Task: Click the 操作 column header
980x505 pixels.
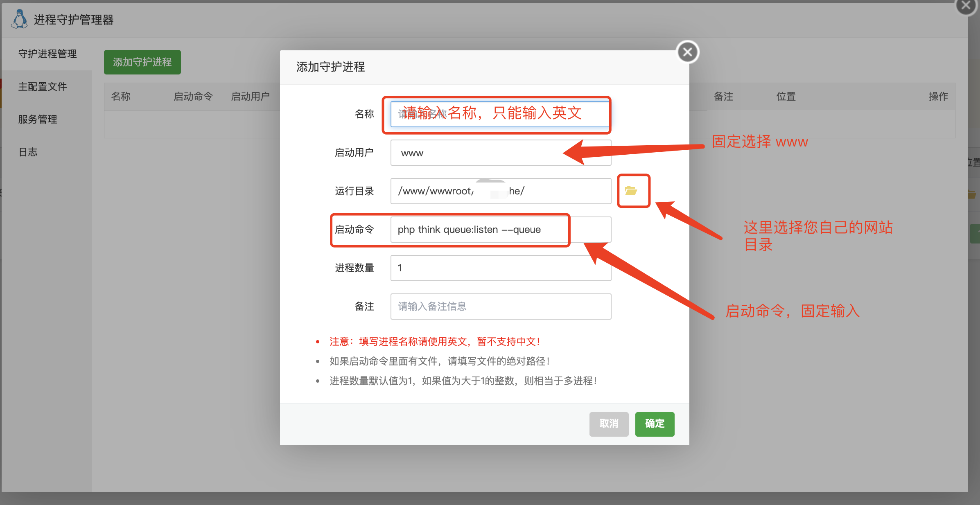Action: coord(938,97)
